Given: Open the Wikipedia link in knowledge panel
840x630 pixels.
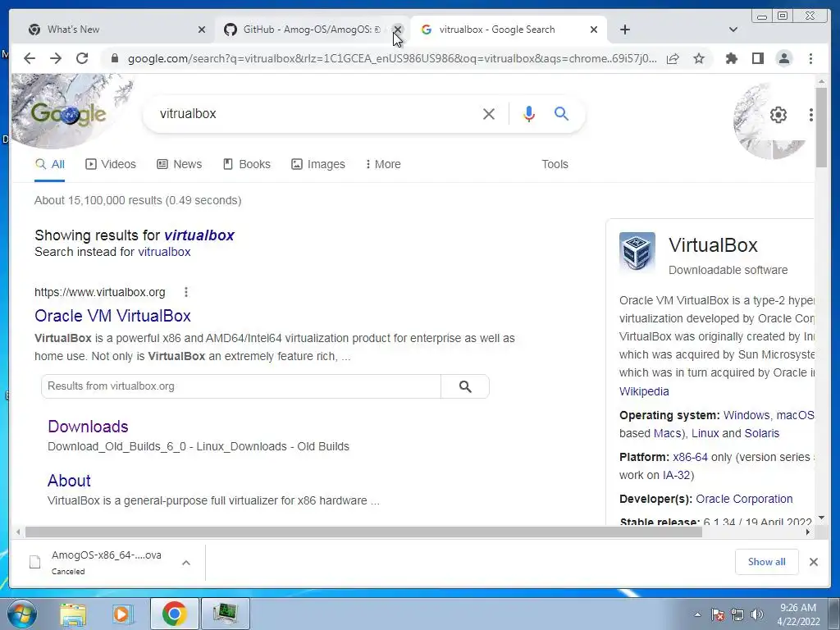Looking at the screenshot, I should pyautogui.click(x=644, y=391).
